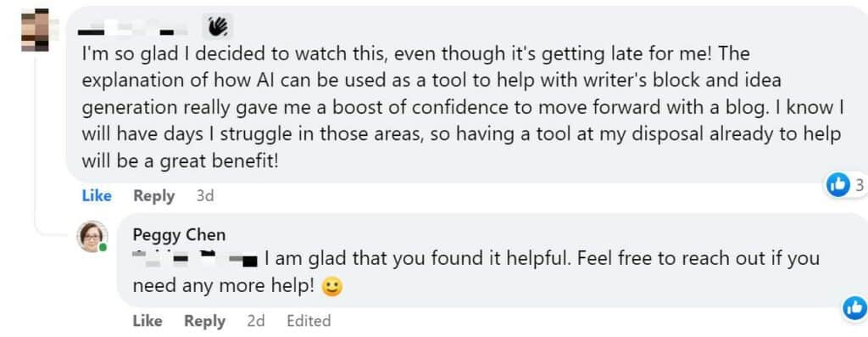View the reaction count of 3
The height and width of the screenshot is (337, 868).
[x=860, y=186]
